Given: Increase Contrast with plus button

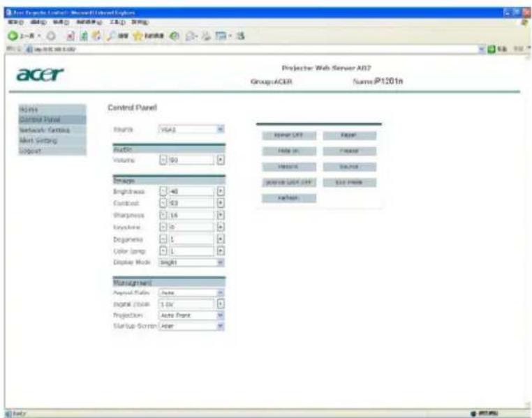Looking at the screenshot, I should [x=221, y=203].
